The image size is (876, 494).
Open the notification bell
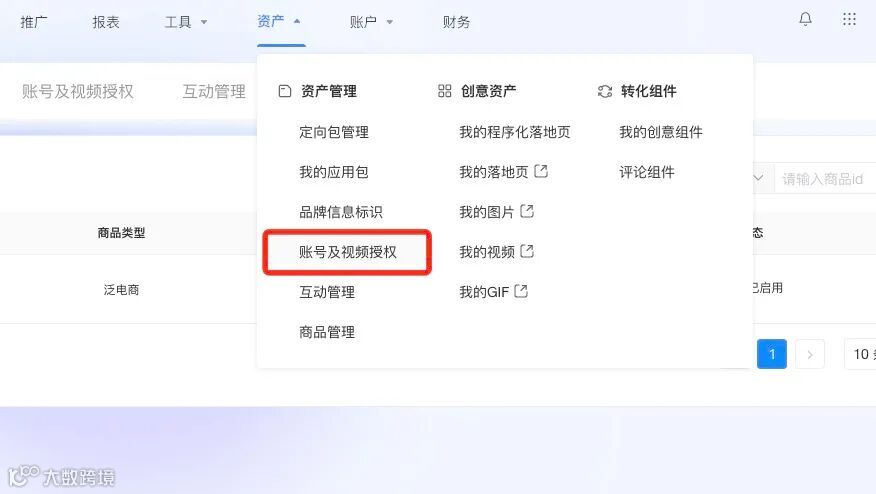[x=805, y=20]
